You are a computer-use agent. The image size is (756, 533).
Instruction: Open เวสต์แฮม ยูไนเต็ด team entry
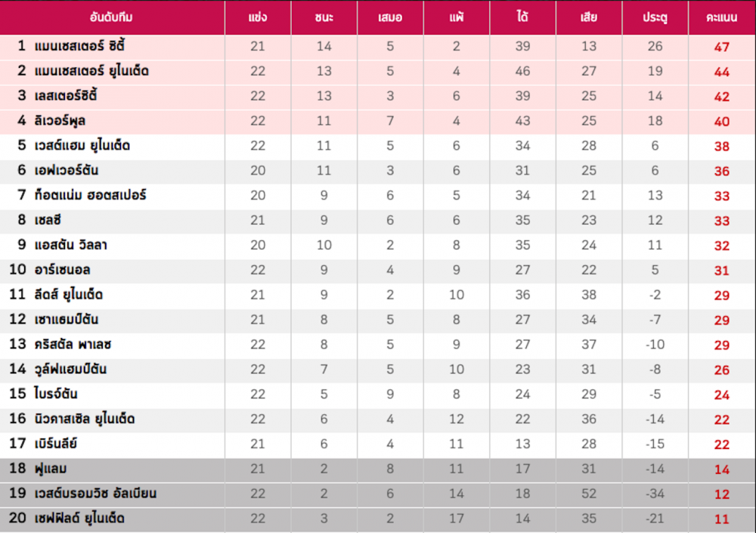(x=82, y=146)
